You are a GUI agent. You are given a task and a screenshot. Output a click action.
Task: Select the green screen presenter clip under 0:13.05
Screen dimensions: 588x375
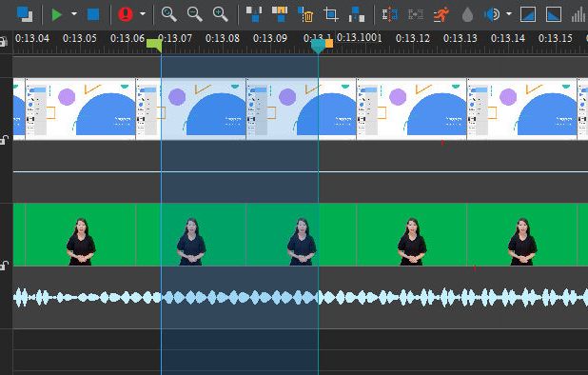click(80, 235)
